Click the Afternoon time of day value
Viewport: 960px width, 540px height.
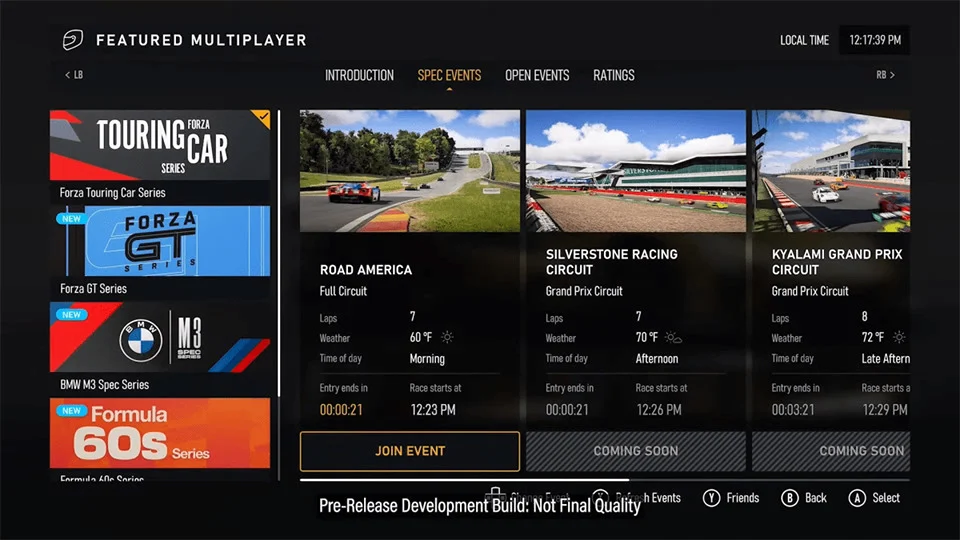pos(656,359)
